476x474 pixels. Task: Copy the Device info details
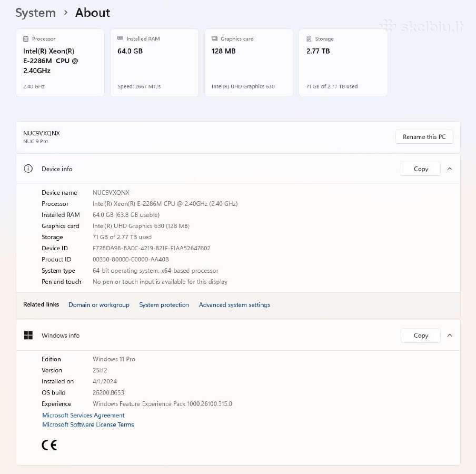pos(421,169)
